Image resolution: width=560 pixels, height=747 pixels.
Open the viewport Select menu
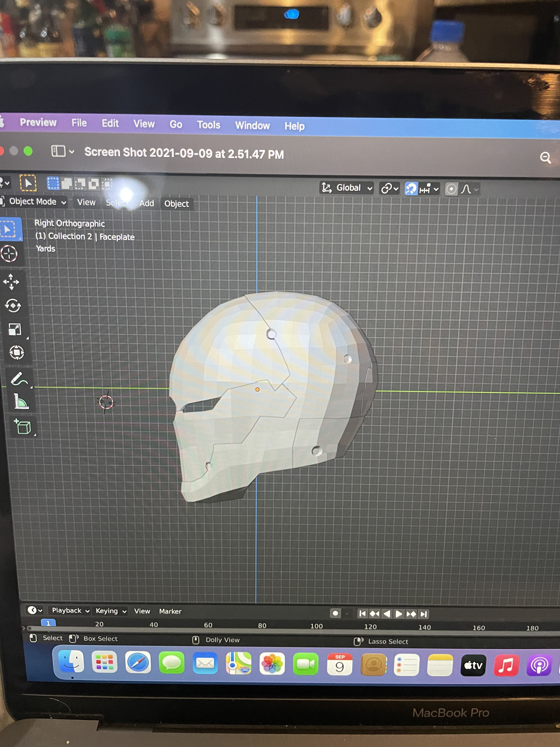pyautogui.click(x=117, y=203)
